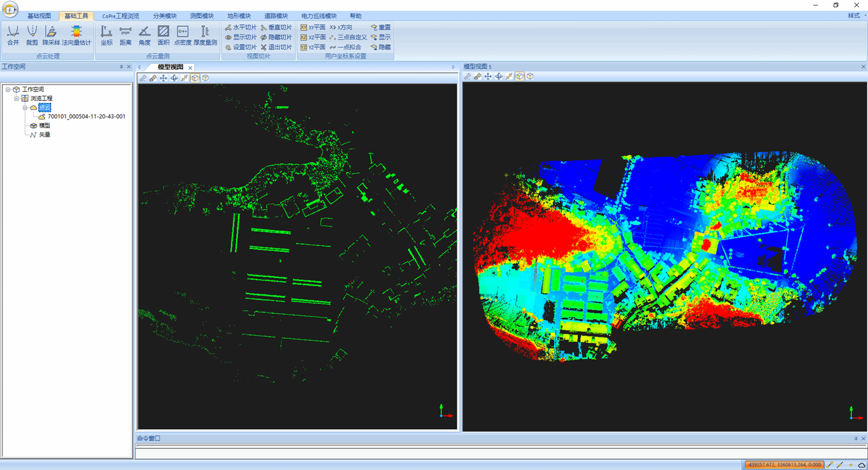Viewport: 868px width, 470px height.
Task: Select the 坐标 coordinate measurement tool
Action: 107,36
